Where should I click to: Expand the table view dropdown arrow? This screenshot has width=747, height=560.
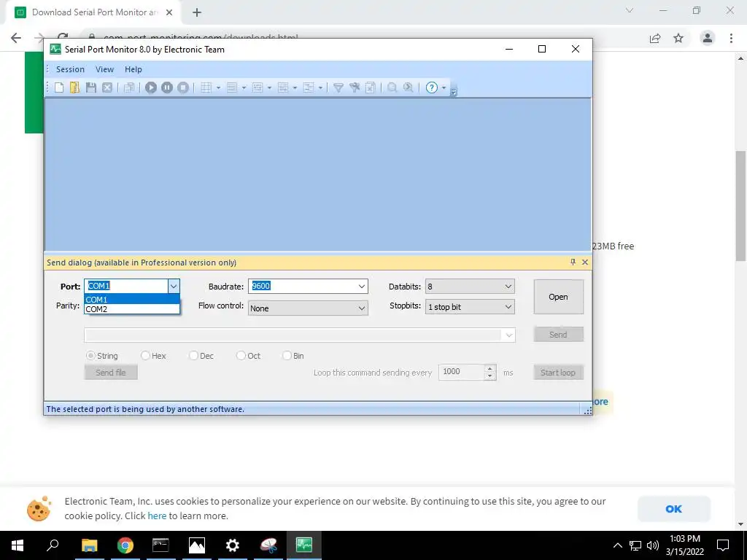[x=218, y=87]
